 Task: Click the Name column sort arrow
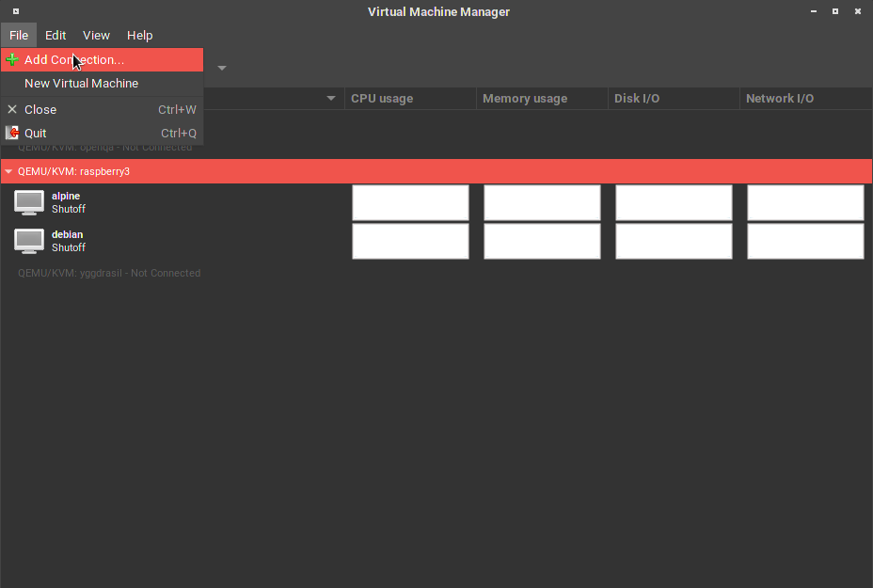click(331, 99)
